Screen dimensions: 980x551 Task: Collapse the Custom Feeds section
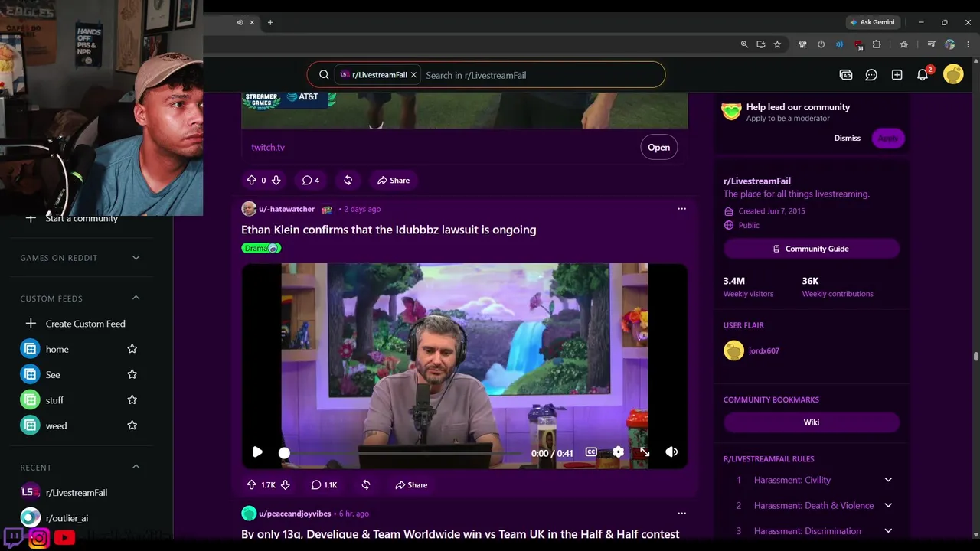coord(136,298)
